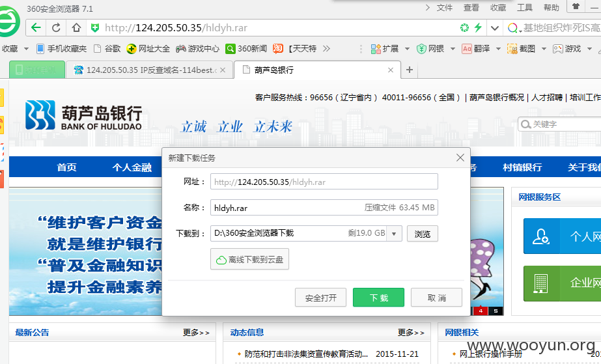The width and height of the screenshot is (601, 364).
Task: Open the 扩展 extensions toolbar button
Action: point(384,49)
